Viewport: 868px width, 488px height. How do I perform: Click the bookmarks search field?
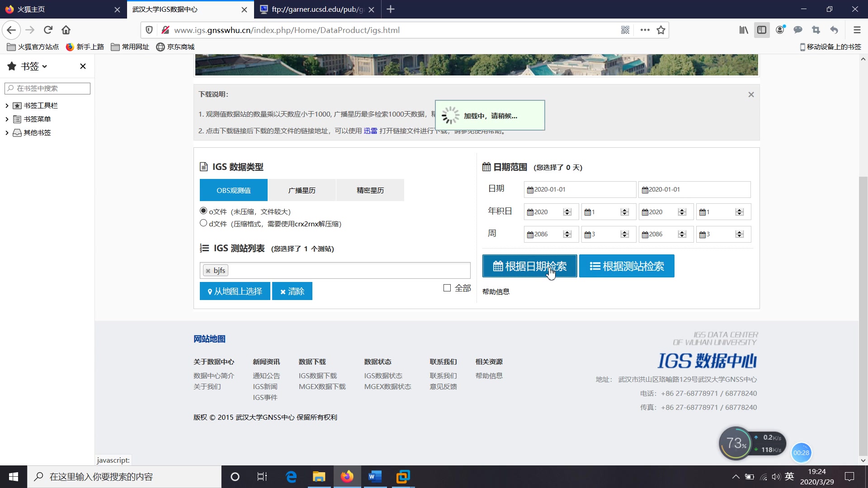click(x=47, y=89)
